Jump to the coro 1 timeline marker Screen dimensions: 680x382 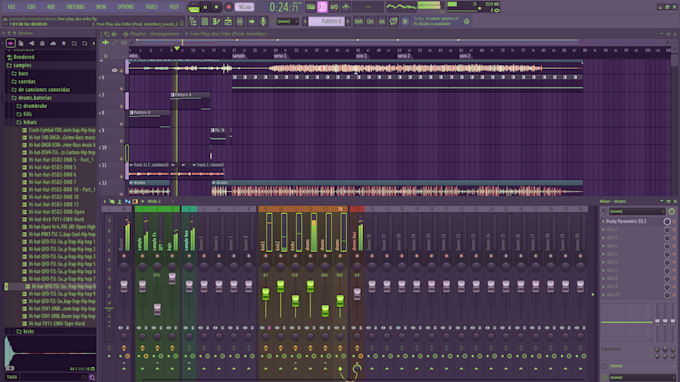click(x=361, y=56)
